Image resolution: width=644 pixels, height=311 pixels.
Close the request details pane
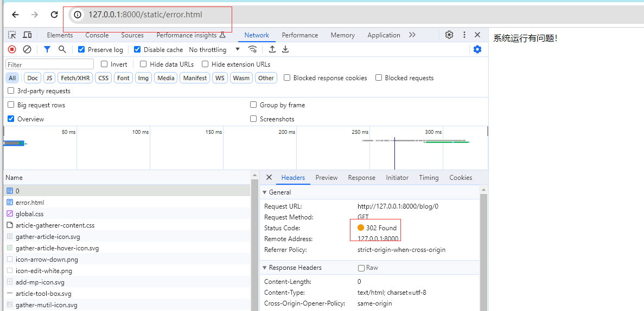pos(269,177)
